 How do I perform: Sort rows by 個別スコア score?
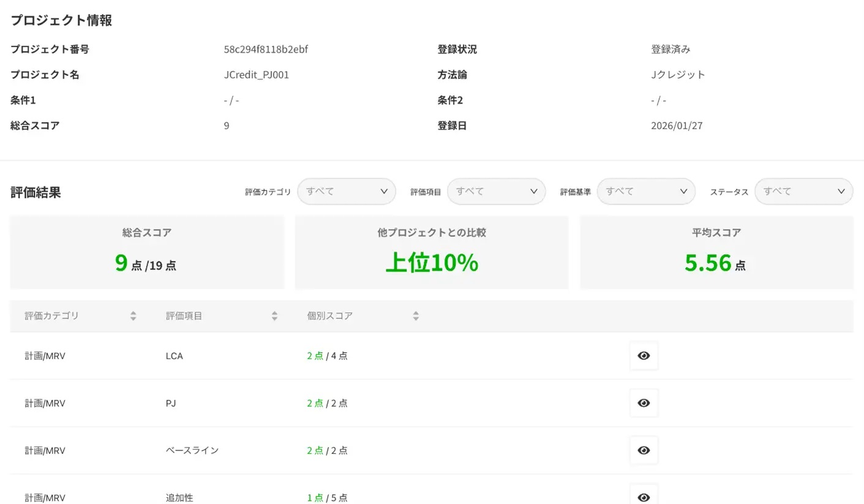pyautogui.click(x=415, y=315)
